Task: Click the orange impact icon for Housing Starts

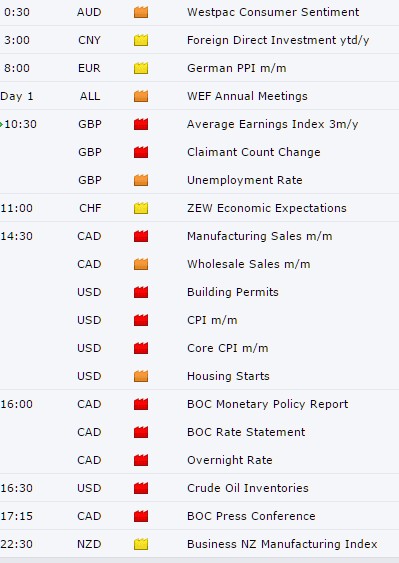Action: pyautogui.click(x=141, y=376)
